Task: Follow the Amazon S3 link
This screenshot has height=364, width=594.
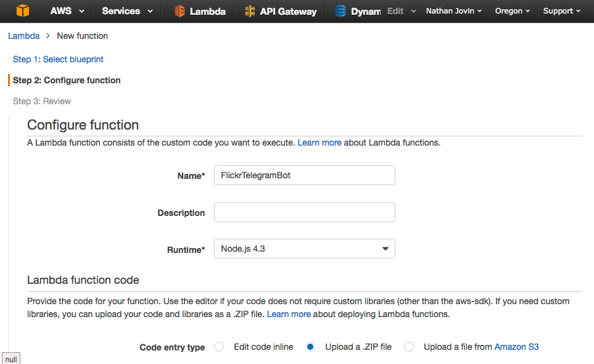Action: click(516, 347)
